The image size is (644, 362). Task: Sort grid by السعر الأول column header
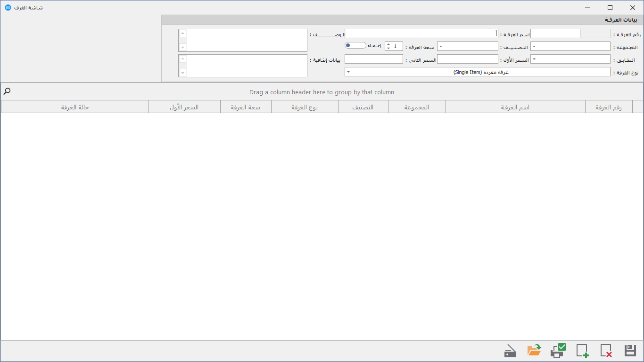[x=184, y=107]
